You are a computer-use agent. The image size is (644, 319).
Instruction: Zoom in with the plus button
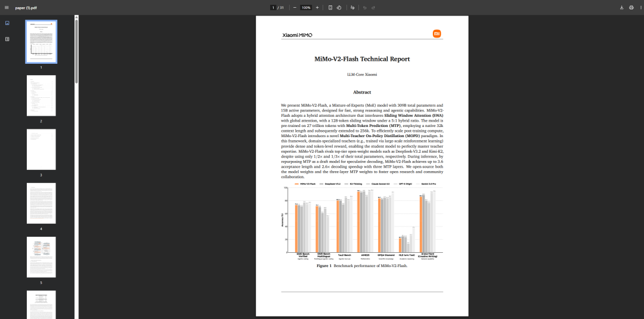[317, 7]
